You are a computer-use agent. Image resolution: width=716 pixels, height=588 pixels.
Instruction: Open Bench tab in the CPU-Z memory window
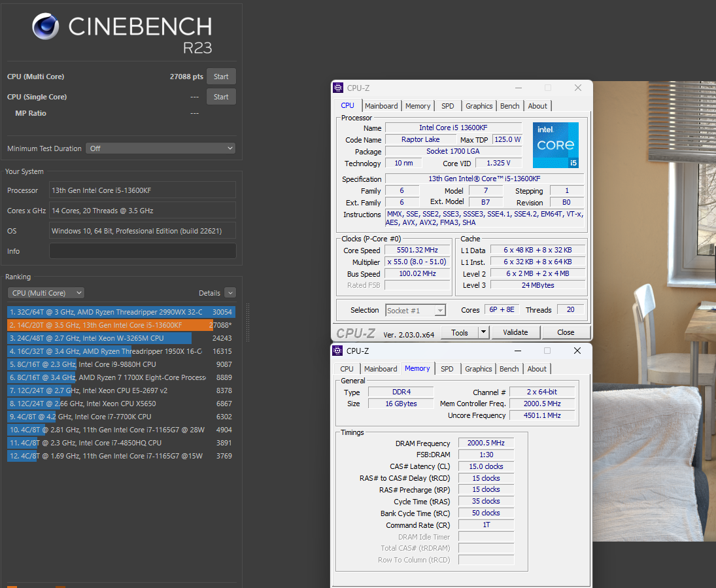click(x=509, y=369)
